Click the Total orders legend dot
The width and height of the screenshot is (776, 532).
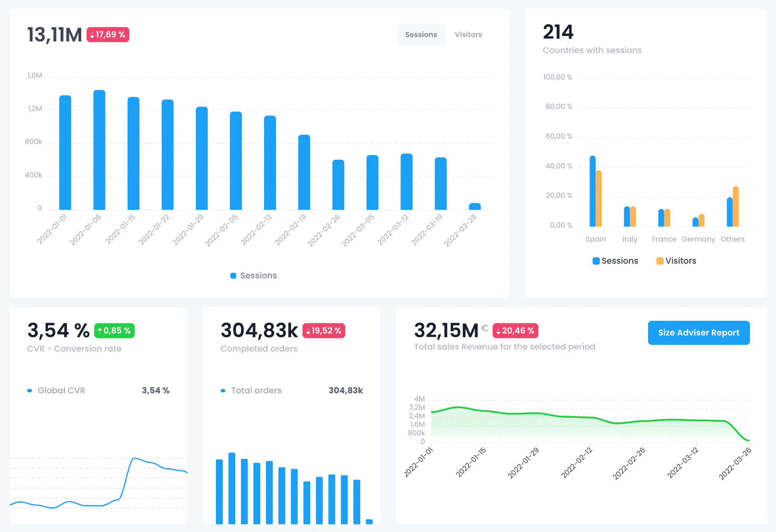(x=223, y=390)
